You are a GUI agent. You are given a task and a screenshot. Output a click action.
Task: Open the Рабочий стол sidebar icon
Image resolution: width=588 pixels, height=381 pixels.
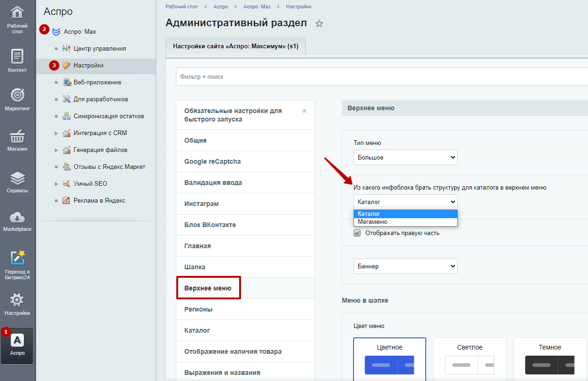17,13
